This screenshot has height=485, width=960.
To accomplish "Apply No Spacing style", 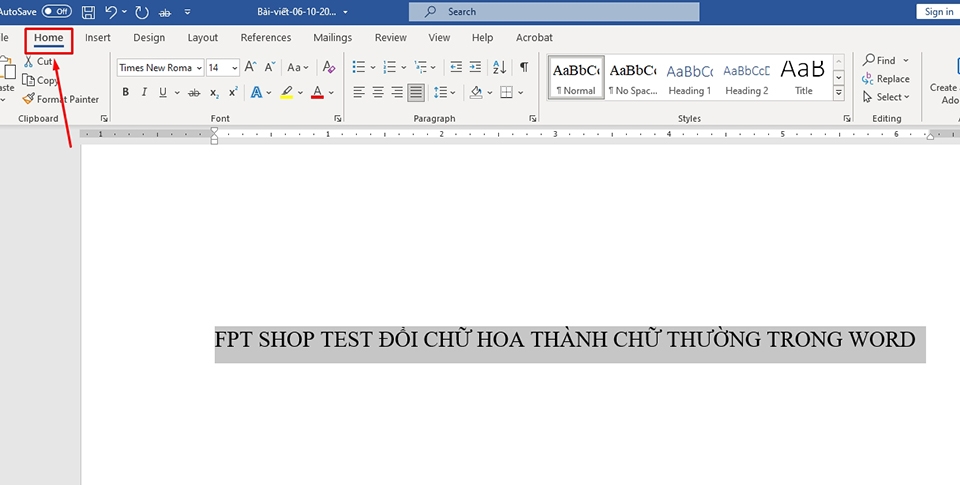I will click(633, 78).
